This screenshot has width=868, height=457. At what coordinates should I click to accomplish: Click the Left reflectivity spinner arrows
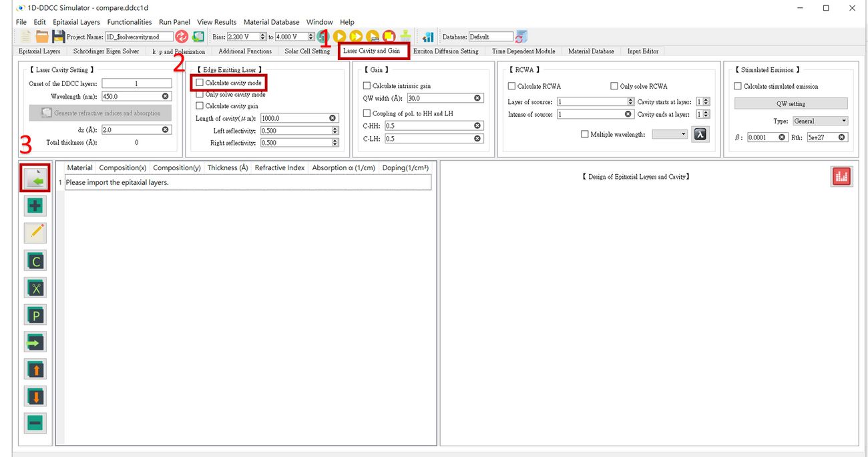[x=335, y=131]
